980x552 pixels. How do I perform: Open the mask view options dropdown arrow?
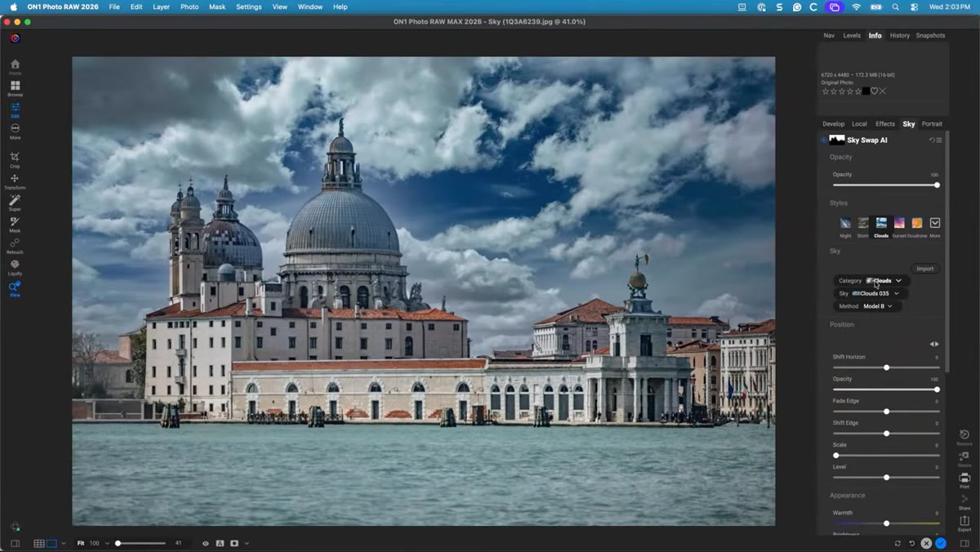tap(247, 543)
